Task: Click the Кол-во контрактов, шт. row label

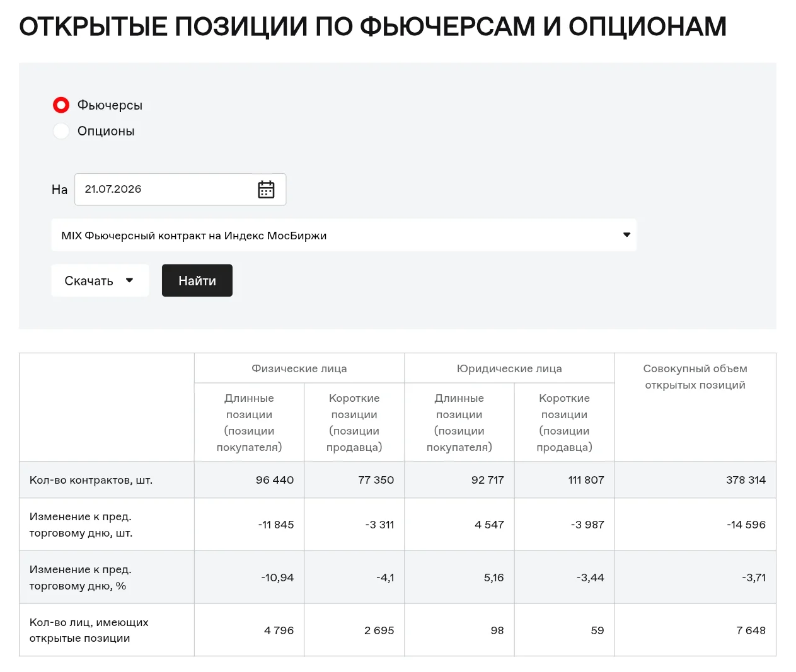Action: (91, 480)
